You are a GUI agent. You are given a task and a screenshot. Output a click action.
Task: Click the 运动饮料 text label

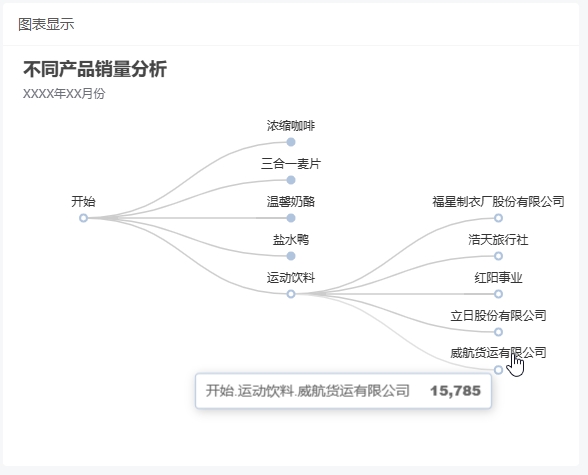pyautogui.click(x=291, y=278)
